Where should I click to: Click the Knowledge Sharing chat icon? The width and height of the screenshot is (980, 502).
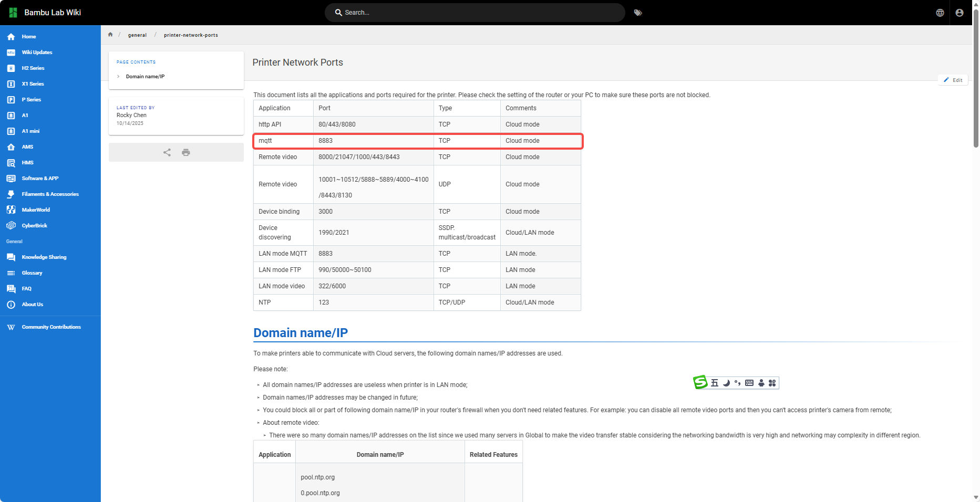click(11, 257)
